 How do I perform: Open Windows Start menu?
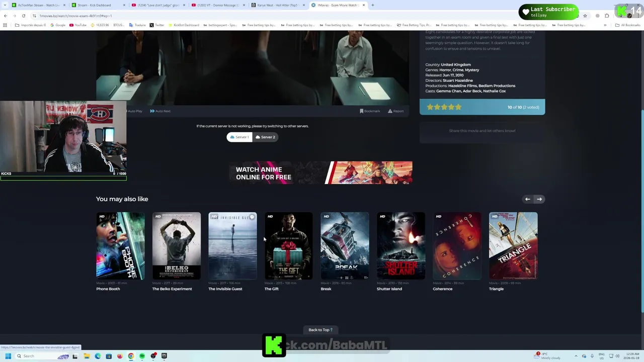pyautogui.click(x=8, y=356)
